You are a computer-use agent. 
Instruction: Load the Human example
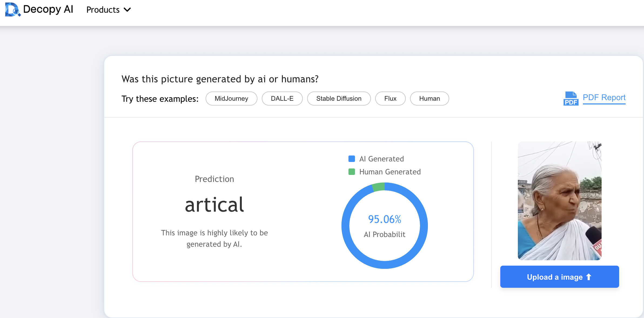[430, 99]
